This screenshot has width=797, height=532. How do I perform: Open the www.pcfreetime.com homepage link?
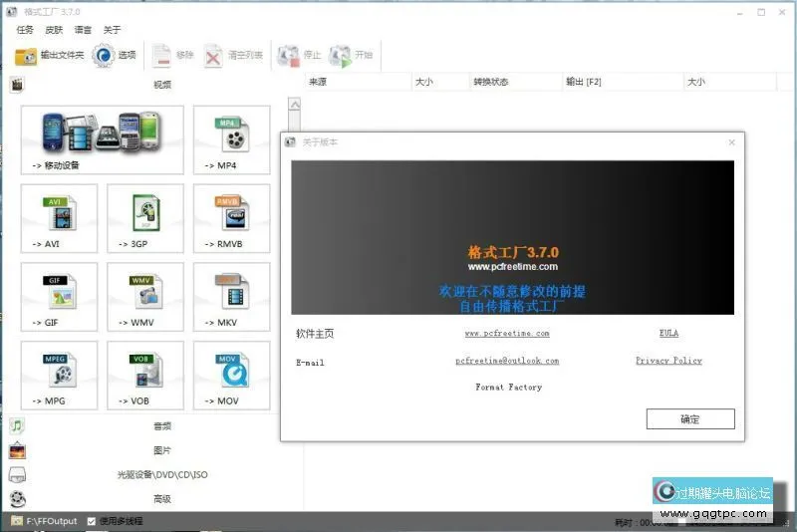point(507,334)
